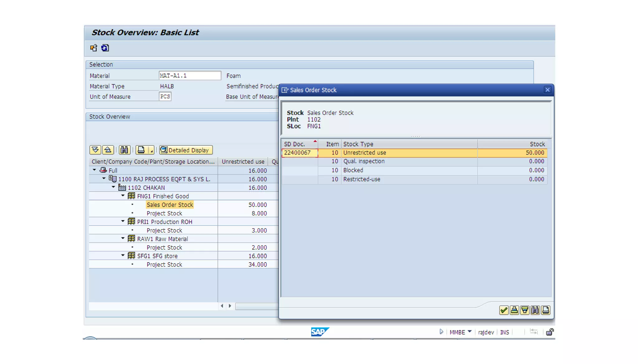Screen dimensions: 638x364
Task: Collapse the 1102 CHAKAN plant node
Action: click(x=113, y=187)
